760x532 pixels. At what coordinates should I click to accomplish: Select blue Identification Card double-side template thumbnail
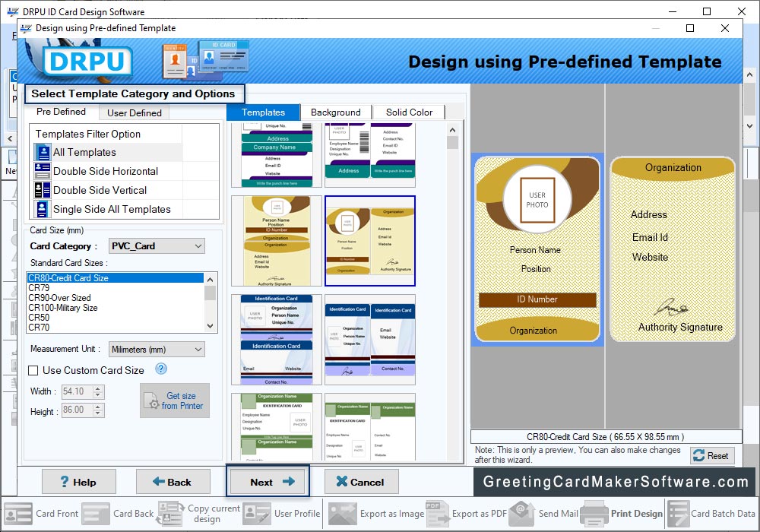[370, 340]
